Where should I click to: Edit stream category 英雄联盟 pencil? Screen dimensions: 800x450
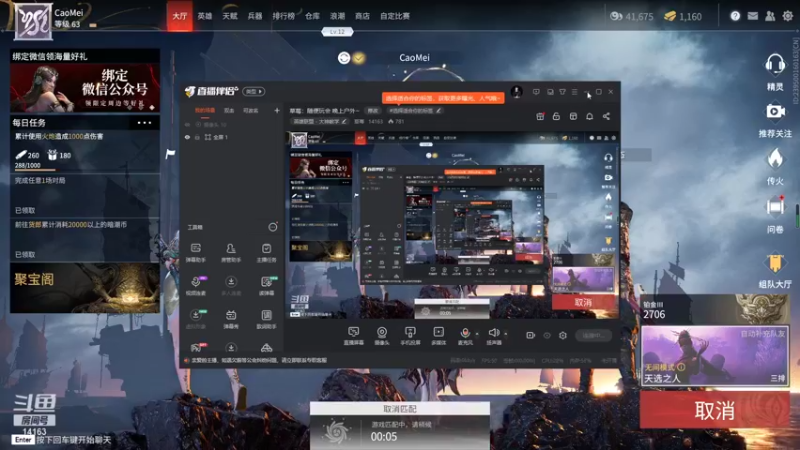(344, 121)
